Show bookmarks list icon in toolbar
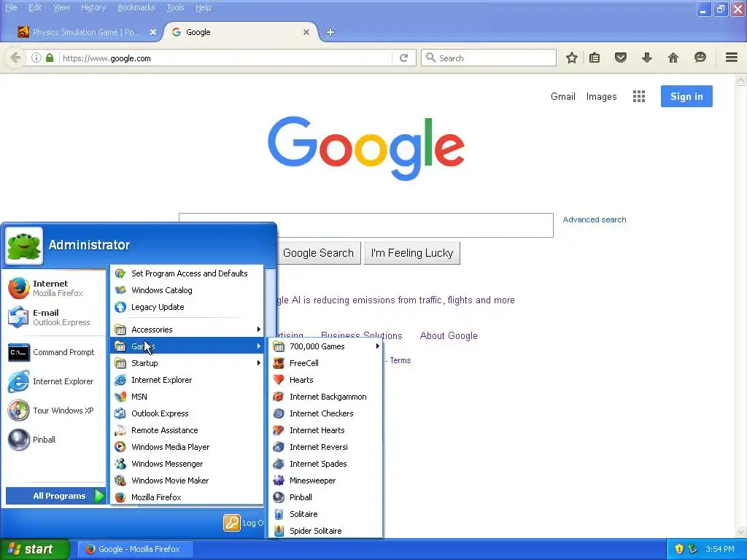747x560 pixels. [x=594, y=58]
